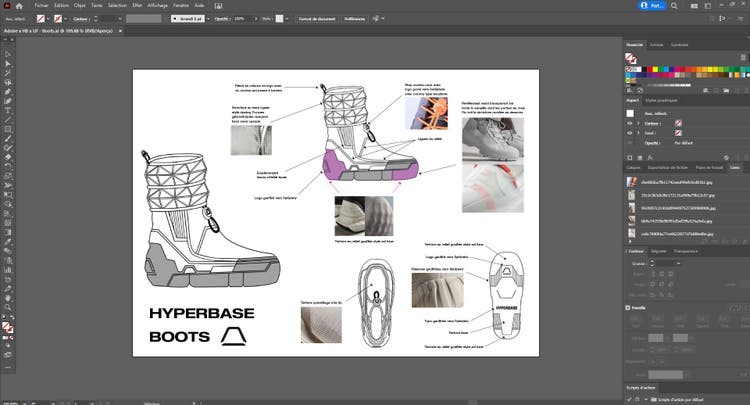Toggle visibility of Contour appearance row
The height and width of the screenshot is (405, 750).
630,121
